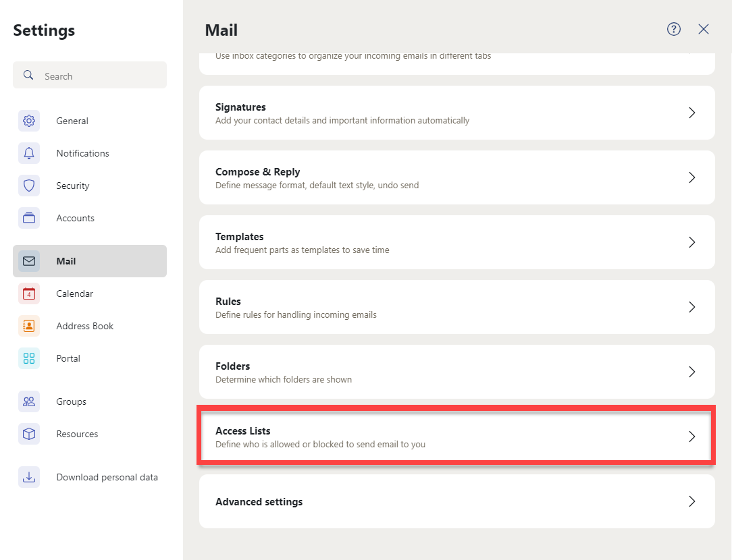This screenshot has height=560, width=732.
Task: Open Calendar via the red calendar icon
Action: 29,293
